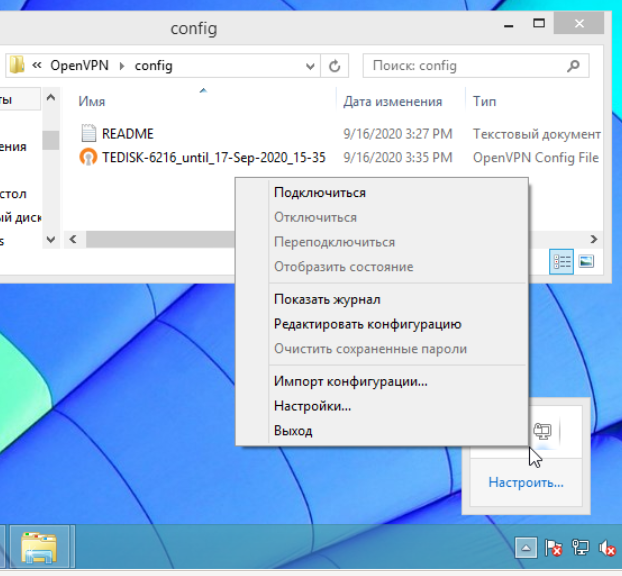Click the Action Center flag icon

click(x=554, y=548)
